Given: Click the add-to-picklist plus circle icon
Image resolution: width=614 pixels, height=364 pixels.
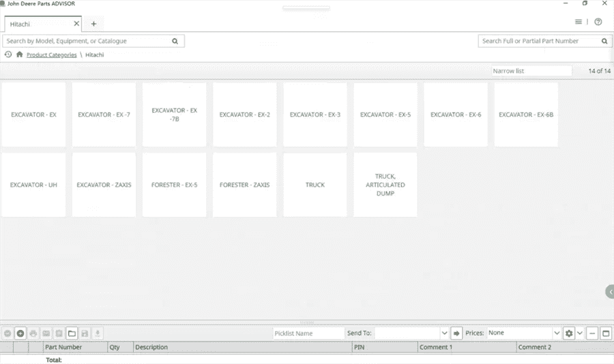Looking at the screenshot, I should coord(20,333).
